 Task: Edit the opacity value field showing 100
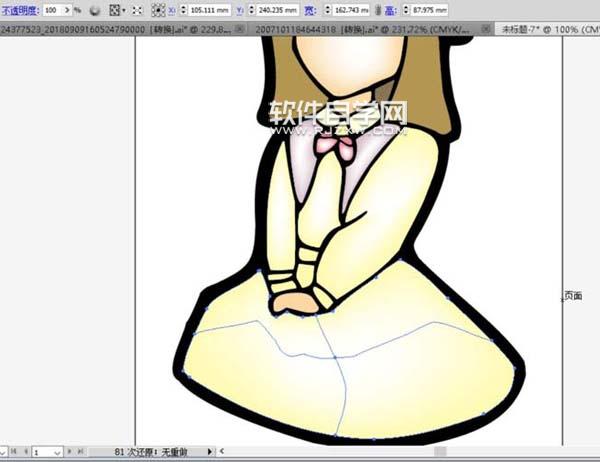[52, 10]
